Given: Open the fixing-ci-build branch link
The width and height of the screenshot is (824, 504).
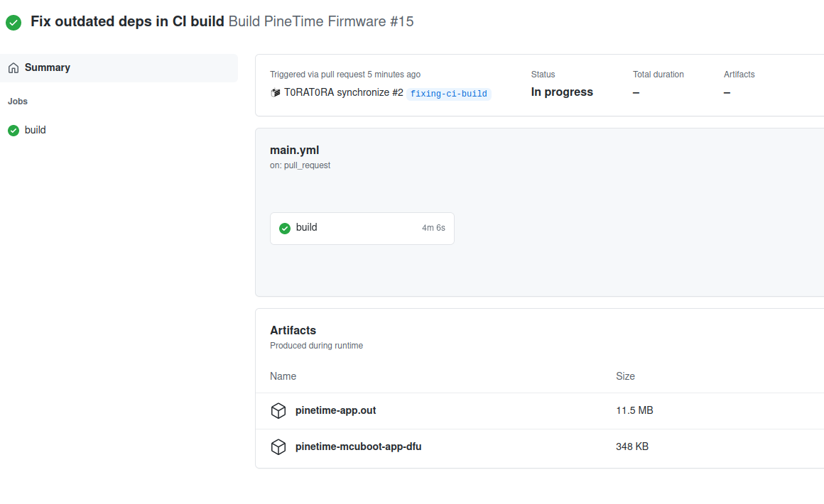Looking at the screenshot, I should tap(448, 94).
